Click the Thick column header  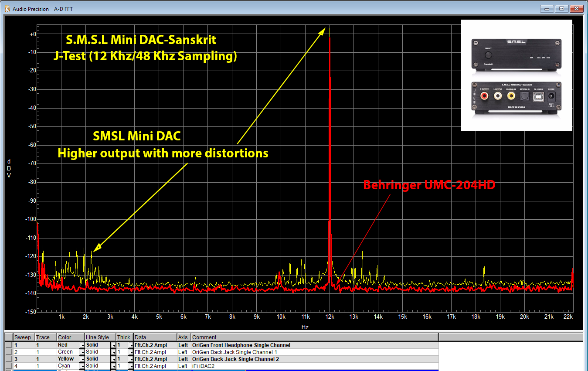(x=124, y=337)
